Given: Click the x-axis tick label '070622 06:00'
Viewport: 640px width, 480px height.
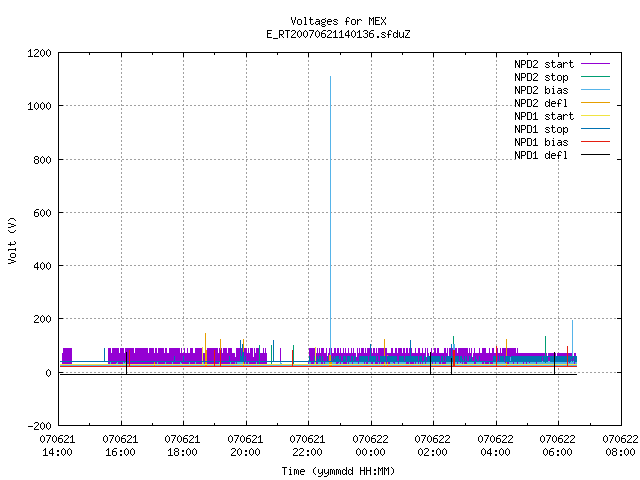Looking at the screenshot, I should tap(557, 446).
